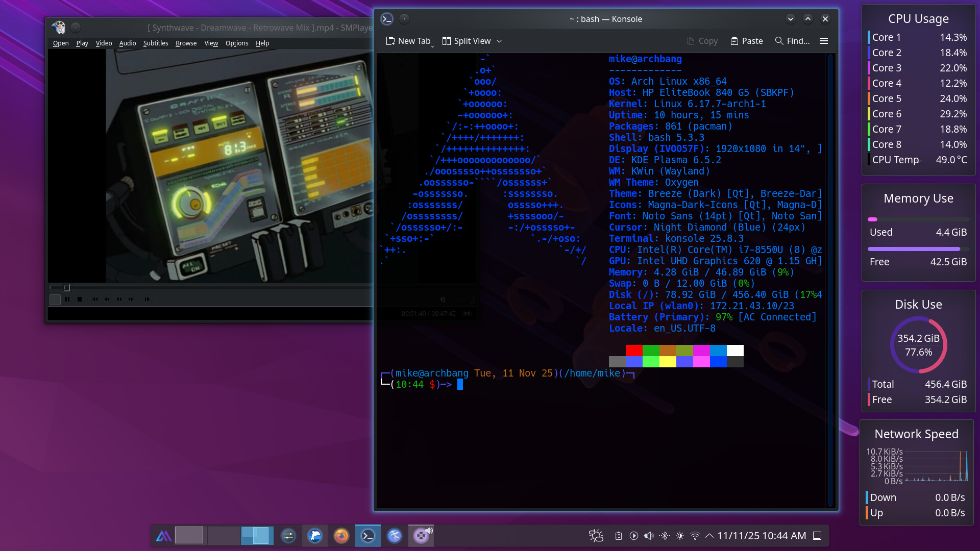Click the Find search icon in Konsole

779,41
